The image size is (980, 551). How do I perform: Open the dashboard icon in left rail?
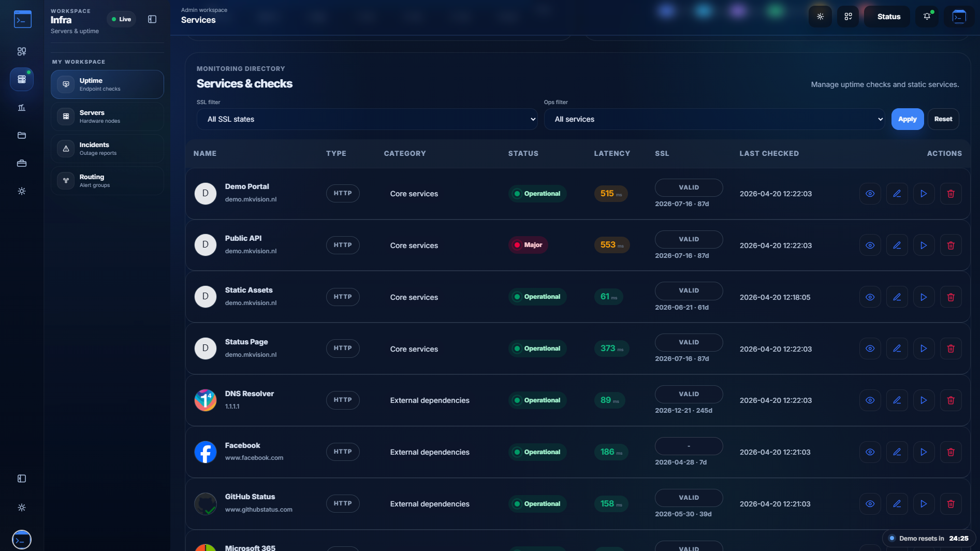pos(22,51)
